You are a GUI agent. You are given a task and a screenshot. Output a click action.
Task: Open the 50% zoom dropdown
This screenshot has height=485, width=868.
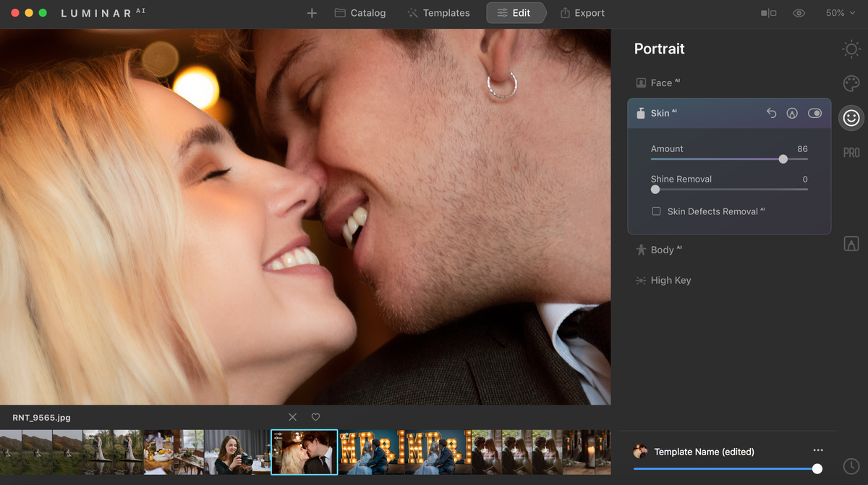(841, 13)
